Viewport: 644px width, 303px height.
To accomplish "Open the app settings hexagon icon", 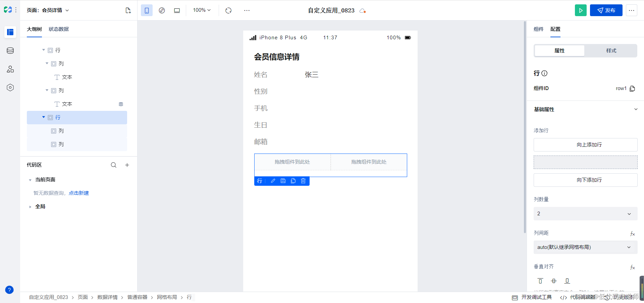I will click(x=10, y=88).
